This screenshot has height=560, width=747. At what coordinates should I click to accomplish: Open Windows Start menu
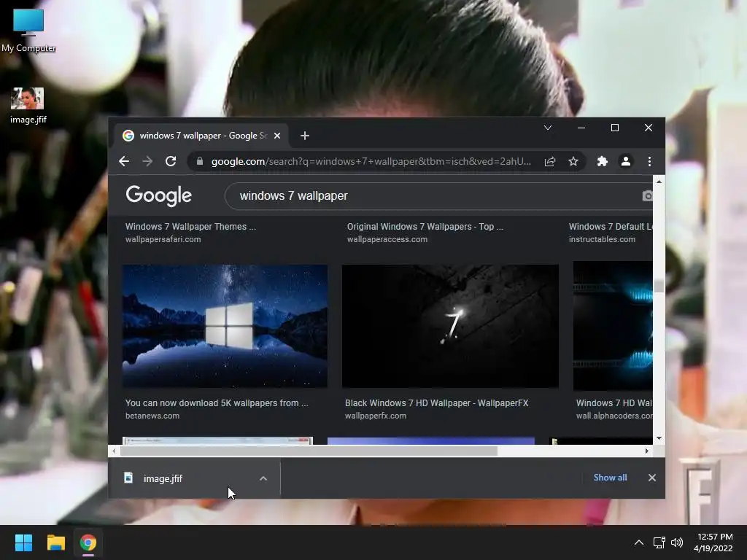click(x=23, y=542)
